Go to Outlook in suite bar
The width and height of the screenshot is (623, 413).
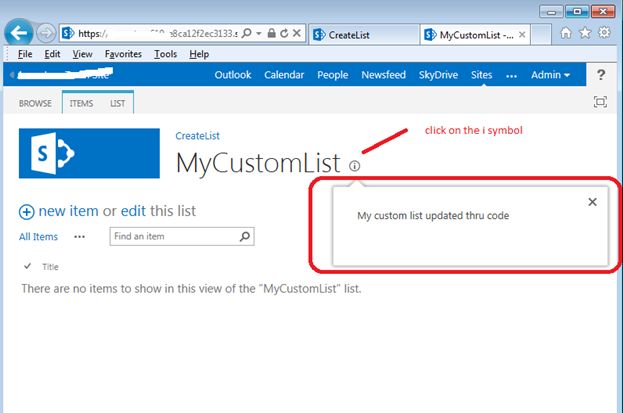point(233,75)
